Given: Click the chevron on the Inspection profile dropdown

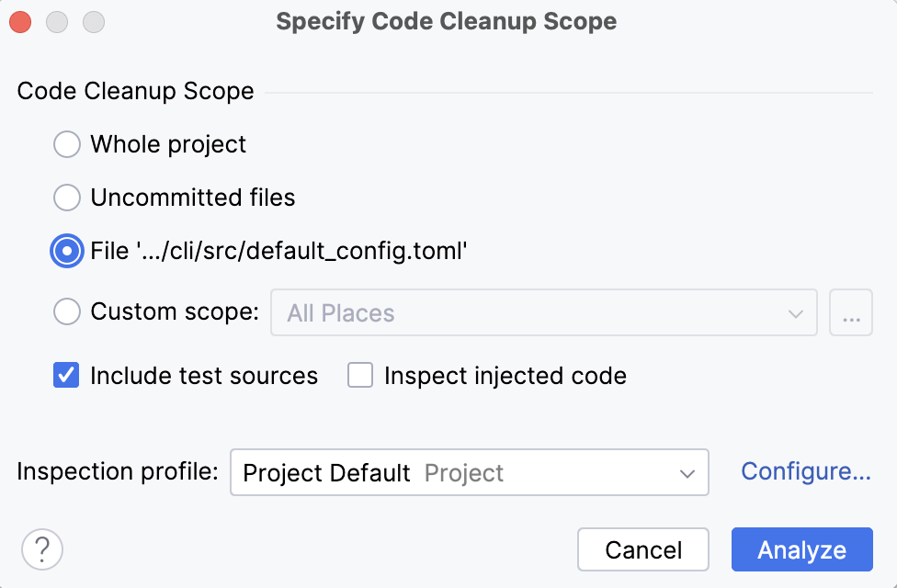Looking at the screenshot, I should [x=687, y=472].
